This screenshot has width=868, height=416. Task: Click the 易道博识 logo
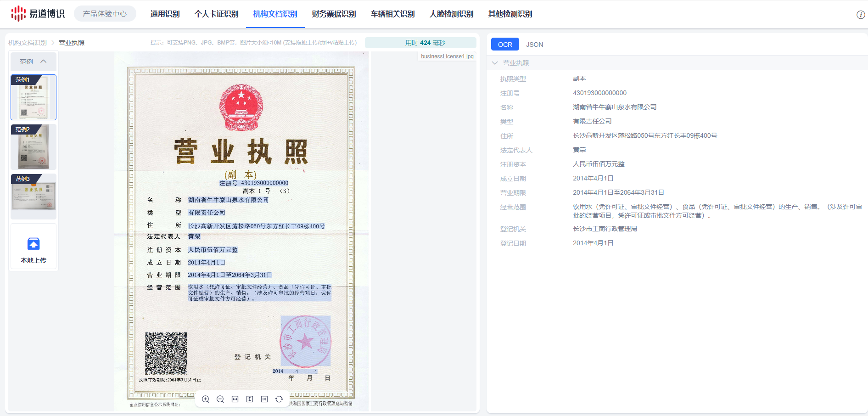[38, 14]
